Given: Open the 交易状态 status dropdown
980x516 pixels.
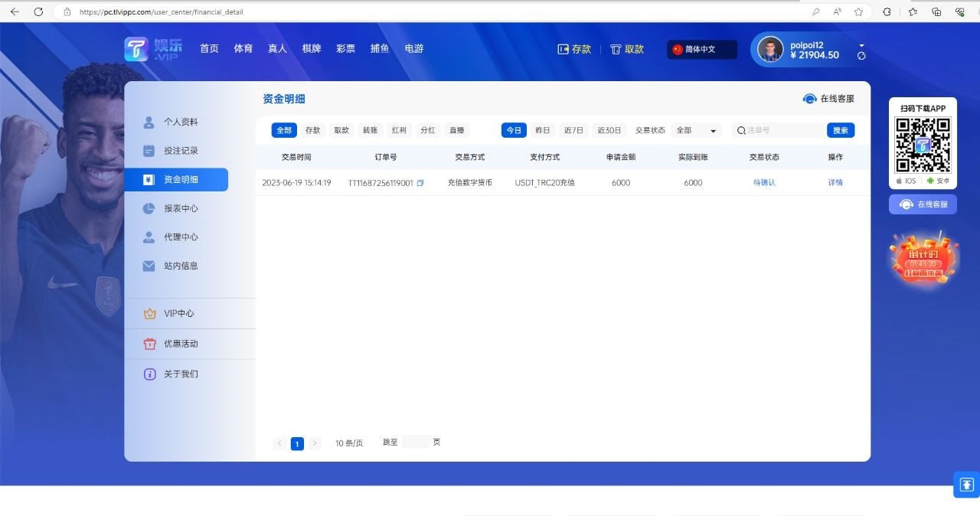Looking at the screenshot, I should pos(694,130).
